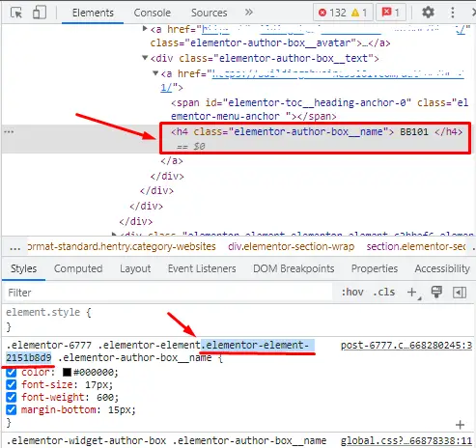Expand the author-box avatar anchor node
Screen dimensions: 476x448
[145, 29]
